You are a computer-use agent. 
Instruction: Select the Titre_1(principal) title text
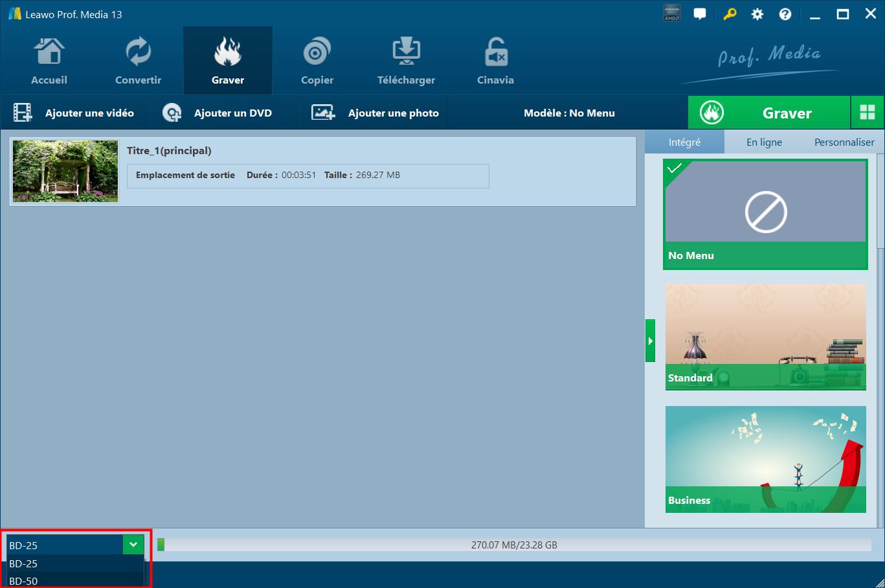169,151
